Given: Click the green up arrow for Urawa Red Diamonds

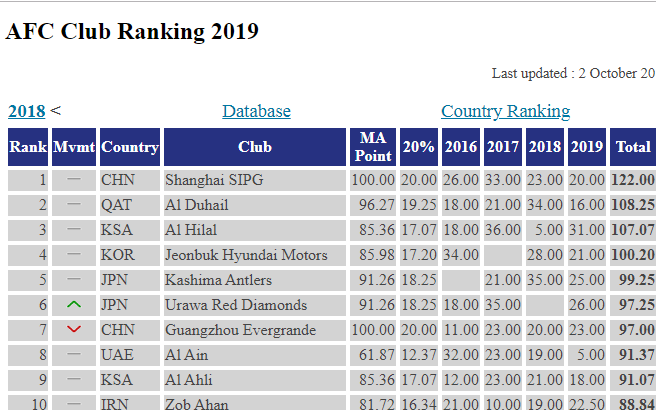Looking at the screenshot, I should pyautogui.click(x=74, y=305).
